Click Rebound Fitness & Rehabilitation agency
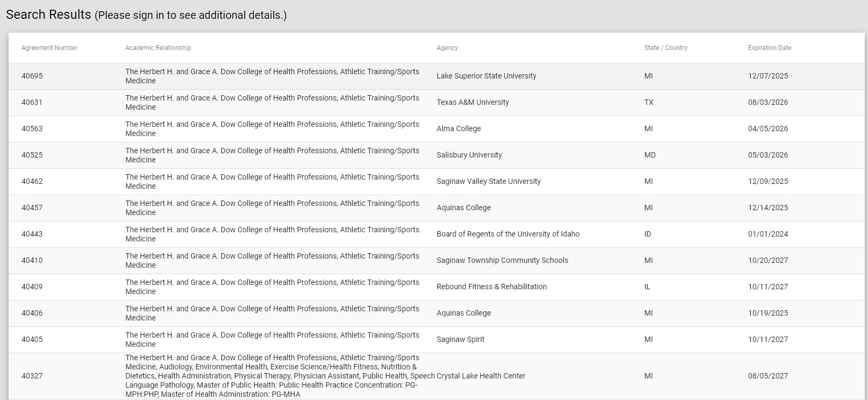 pos(491,287)
